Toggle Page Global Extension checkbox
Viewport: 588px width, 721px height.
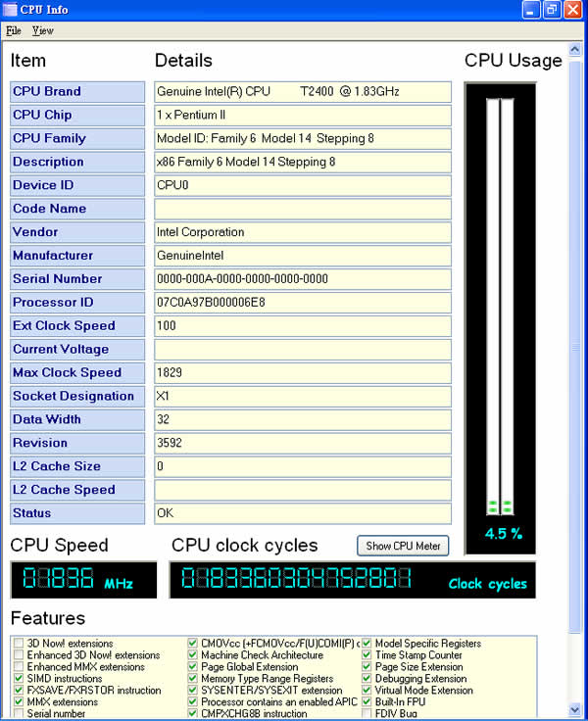tap(193, 666)
